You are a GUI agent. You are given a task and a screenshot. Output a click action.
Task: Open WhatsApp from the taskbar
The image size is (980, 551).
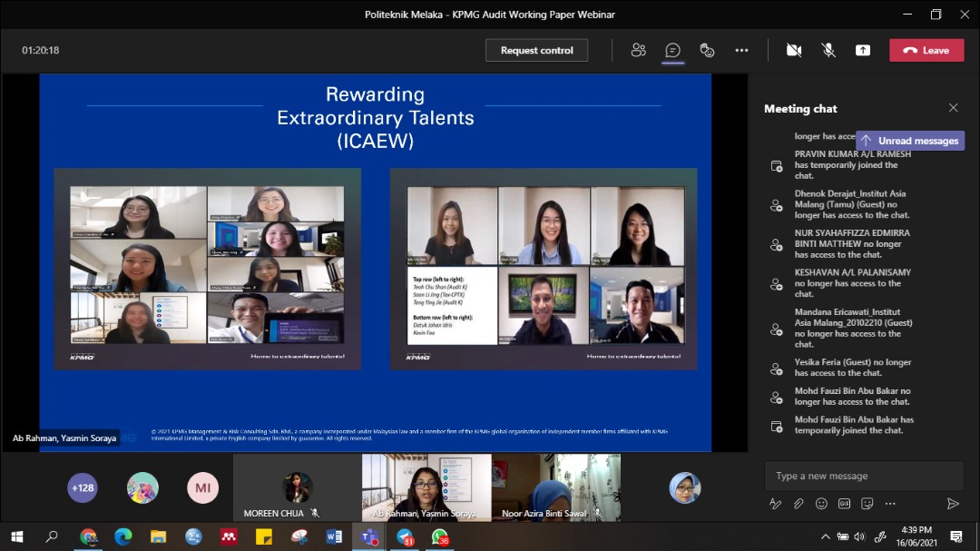point(439,536)
